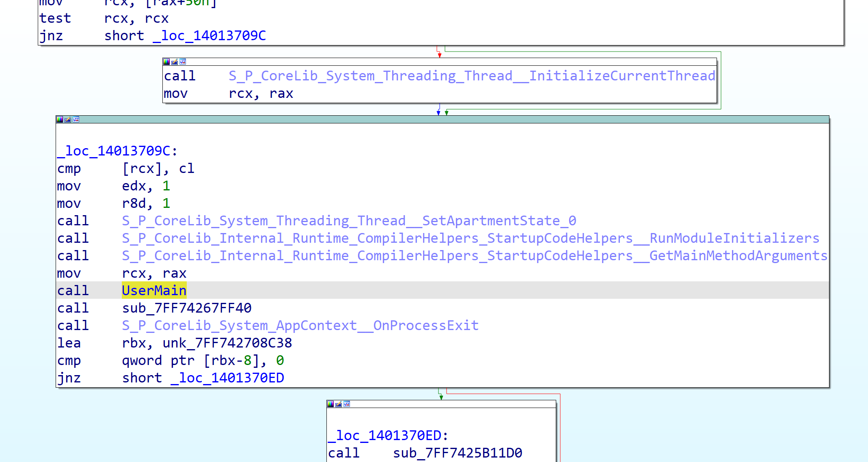Image resolution: width=868 pixels, height=462 pixels.
Task: Click sub_7FF7425B11D0 in the bottom block
Action: [x=457, y=453]
